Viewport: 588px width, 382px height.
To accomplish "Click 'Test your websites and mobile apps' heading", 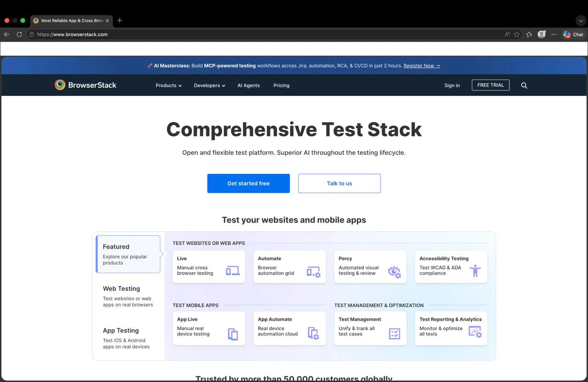I will pos(294,220).
